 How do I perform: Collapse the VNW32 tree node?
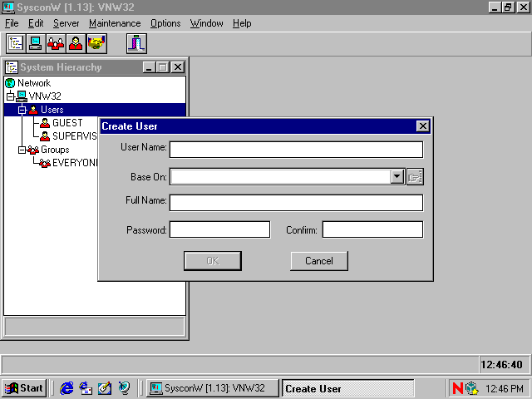point(10,96)
